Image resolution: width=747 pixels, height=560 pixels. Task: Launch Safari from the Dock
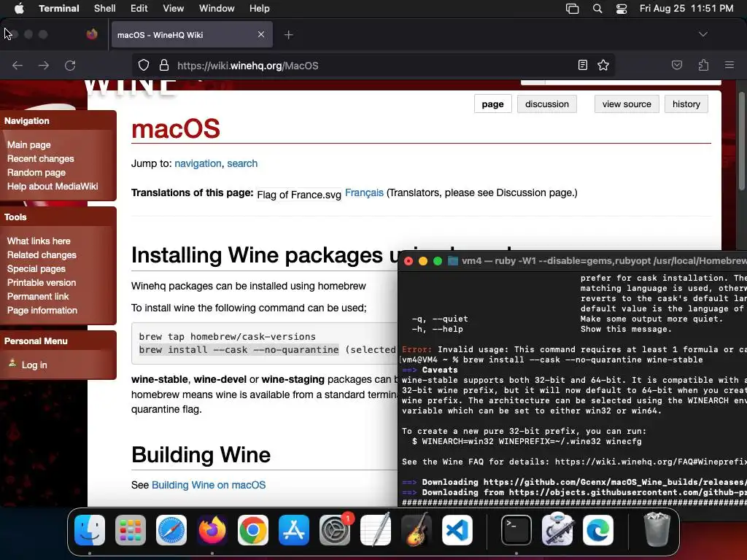171,530
